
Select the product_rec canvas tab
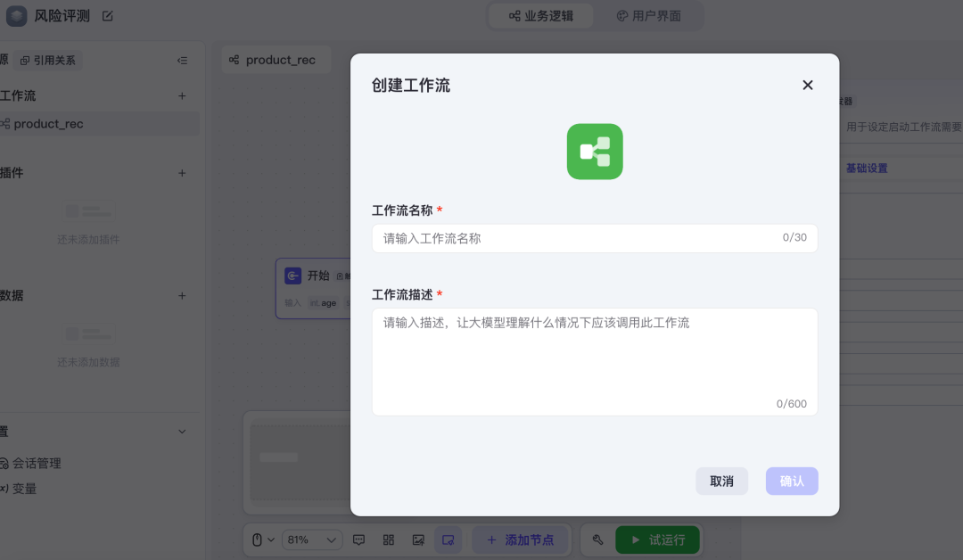click(x=276, y=60)
